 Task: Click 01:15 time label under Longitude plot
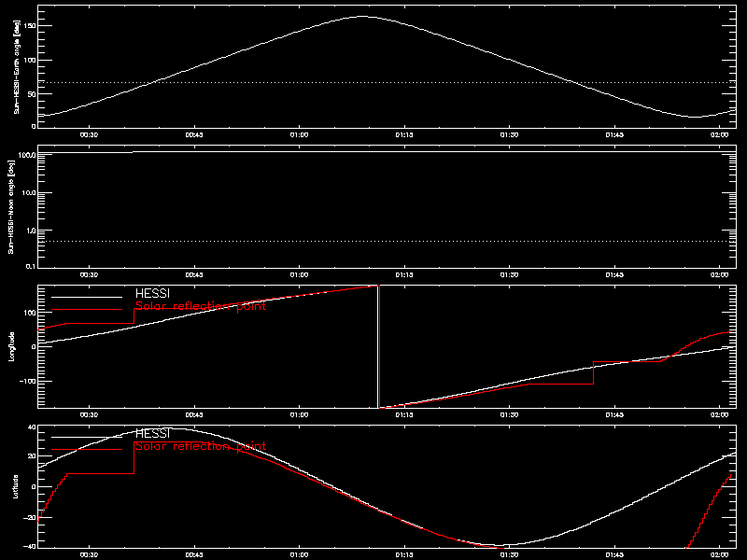coord(404,414)
